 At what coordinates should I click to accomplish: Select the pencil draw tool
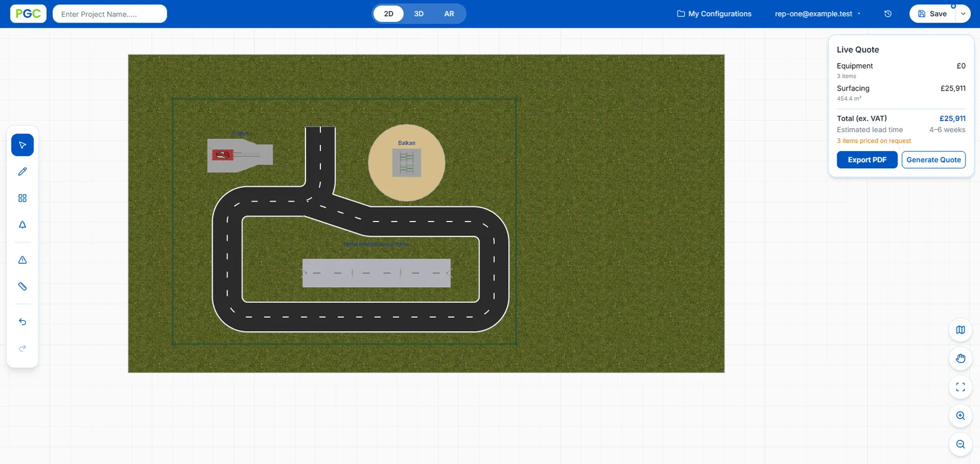tap(23, 171)
